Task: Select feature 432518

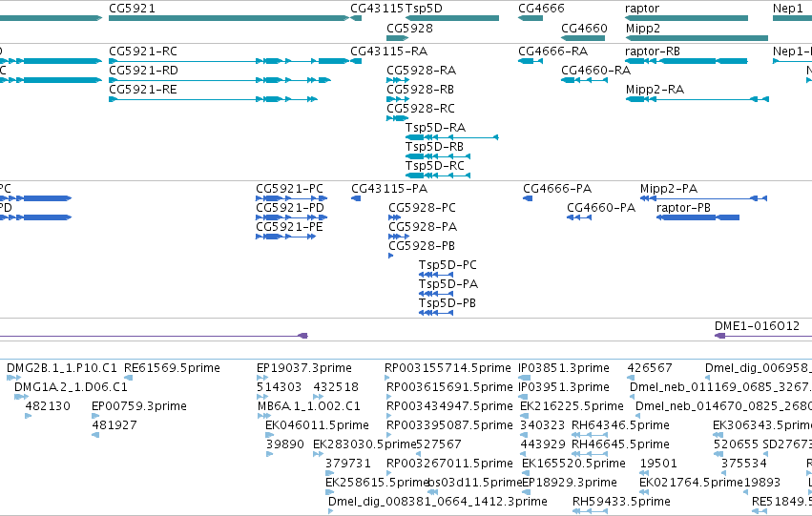Action: point(336,387)
